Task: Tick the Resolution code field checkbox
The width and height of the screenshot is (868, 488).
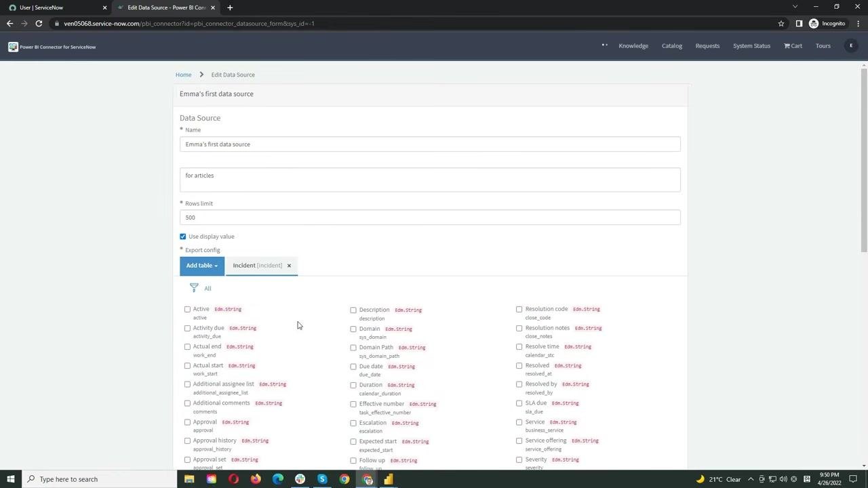Action: pos(519,309)
